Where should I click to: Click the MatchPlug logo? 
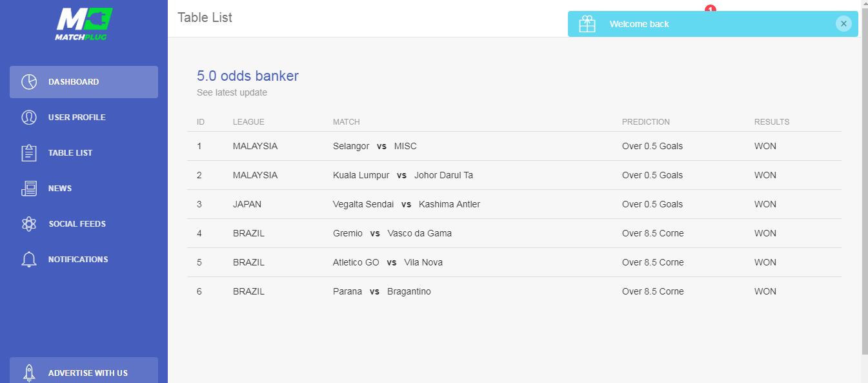84,24
